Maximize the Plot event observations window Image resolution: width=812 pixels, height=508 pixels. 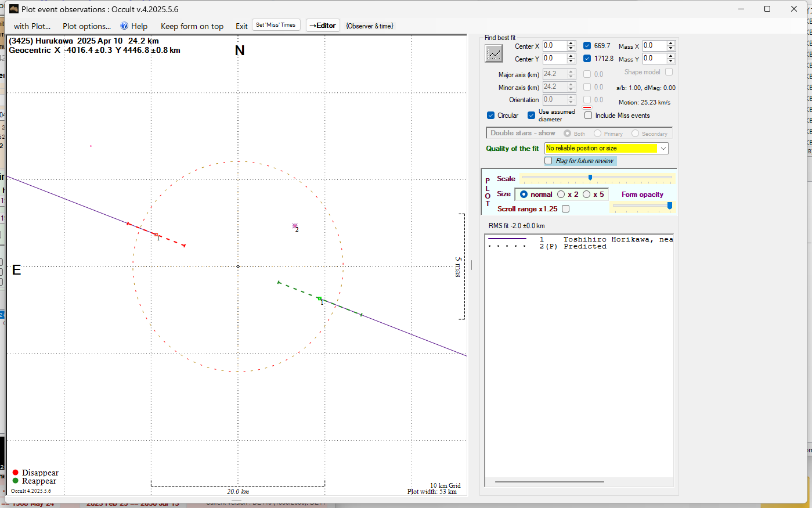click(767, 9)
